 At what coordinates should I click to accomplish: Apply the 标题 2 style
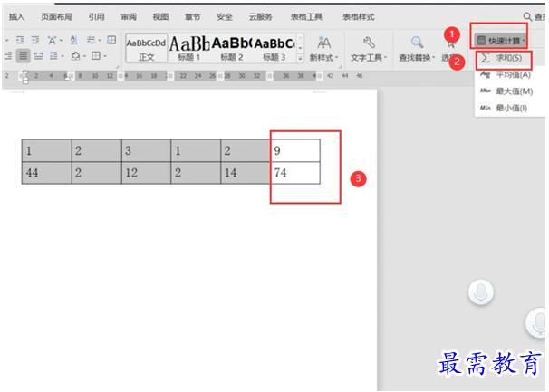231,49
